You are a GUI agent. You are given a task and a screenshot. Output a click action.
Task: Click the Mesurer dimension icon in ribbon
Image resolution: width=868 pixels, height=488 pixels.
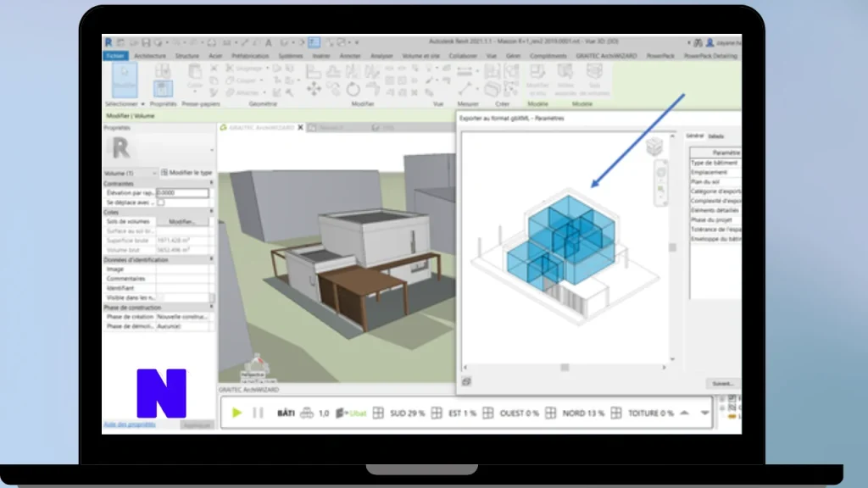465,71
